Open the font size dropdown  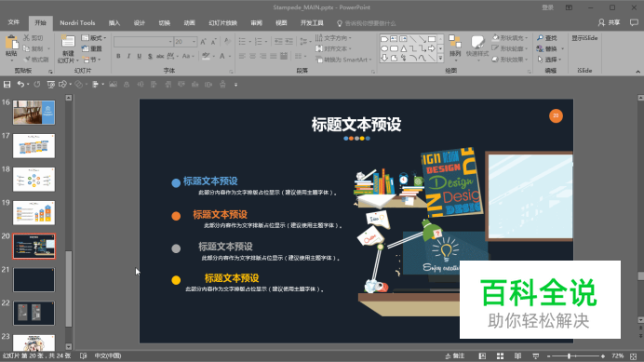[194, 42]
